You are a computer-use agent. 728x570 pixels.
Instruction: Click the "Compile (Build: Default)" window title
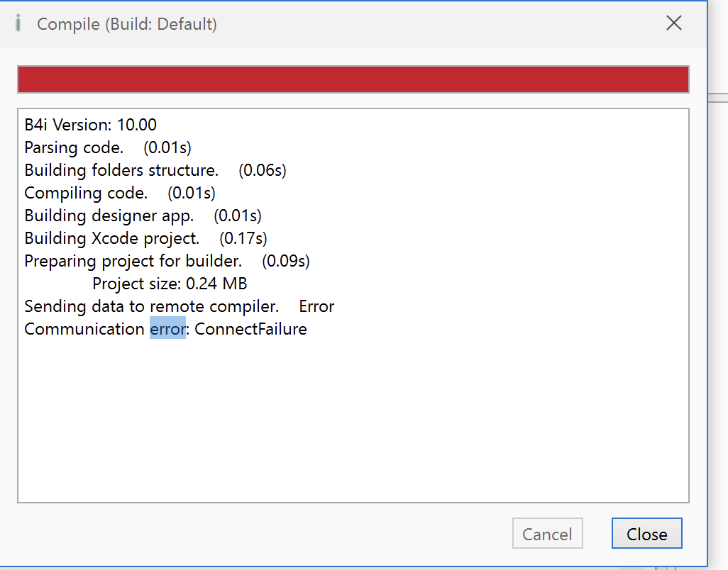click(x=127, y=24)
